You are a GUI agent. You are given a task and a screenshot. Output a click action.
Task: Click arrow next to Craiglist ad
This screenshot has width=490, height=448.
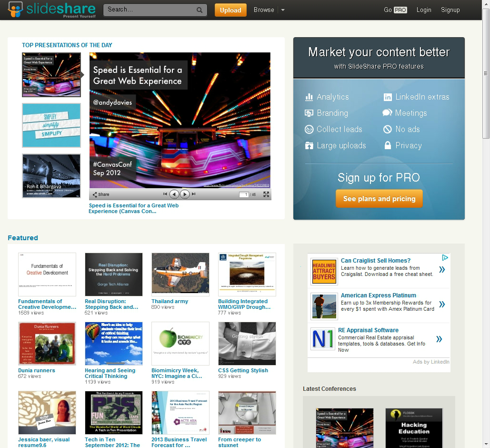tap(442, 269)
